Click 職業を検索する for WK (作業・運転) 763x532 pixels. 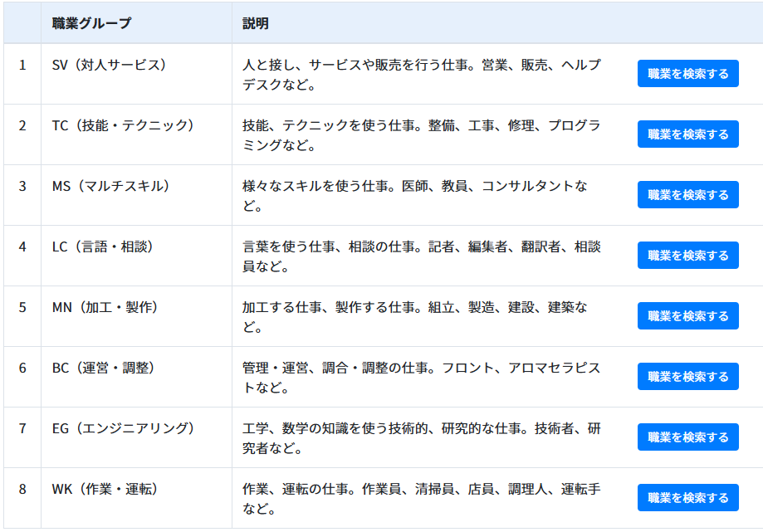coord(687,497)
